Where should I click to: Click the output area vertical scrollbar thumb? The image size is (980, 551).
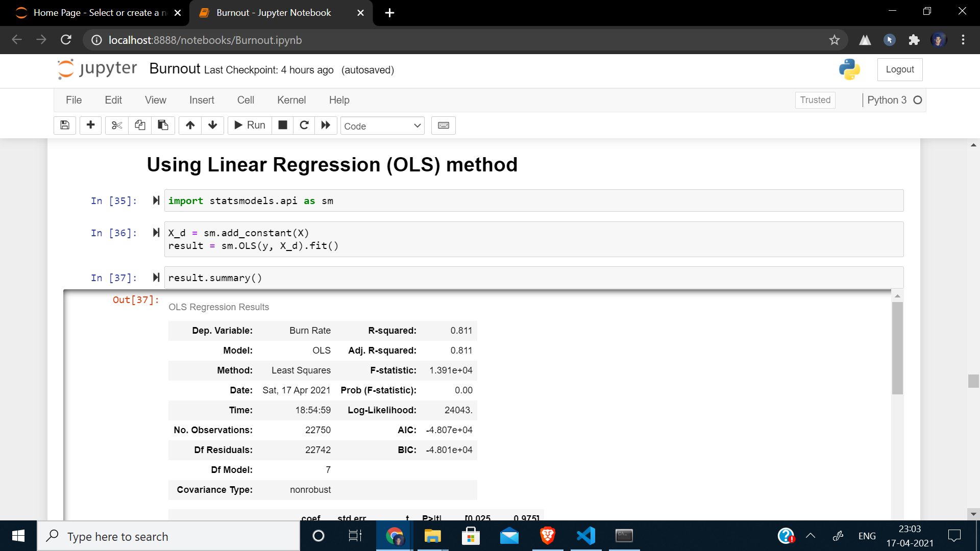click(897, 348)
